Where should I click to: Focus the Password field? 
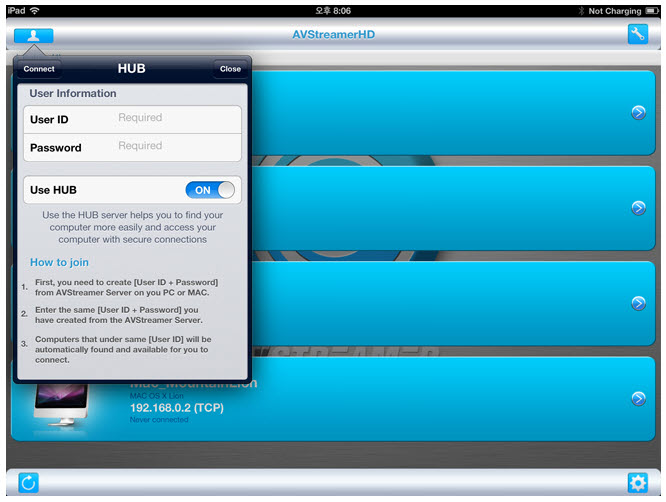click(x=133, y=147)
